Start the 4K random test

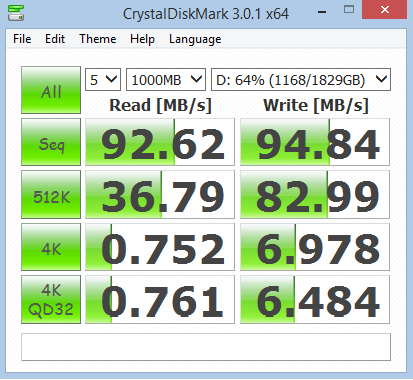[51, 247]
